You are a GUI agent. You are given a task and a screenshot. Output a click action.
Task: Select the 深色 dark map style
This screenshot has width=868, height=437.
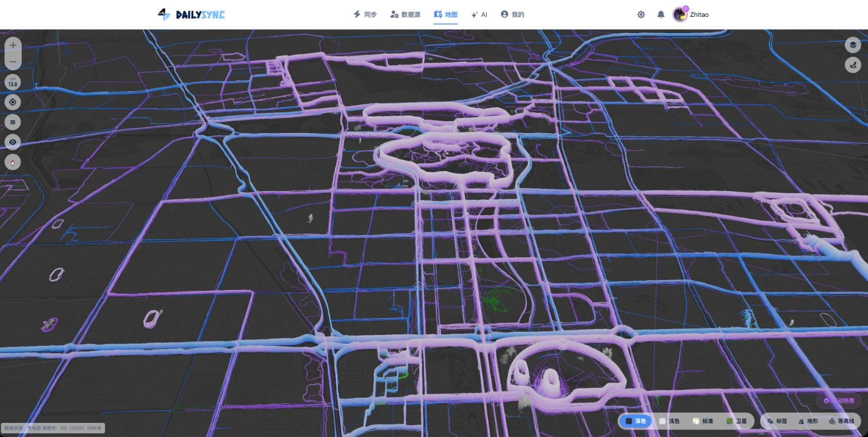[x=636, y=421]
